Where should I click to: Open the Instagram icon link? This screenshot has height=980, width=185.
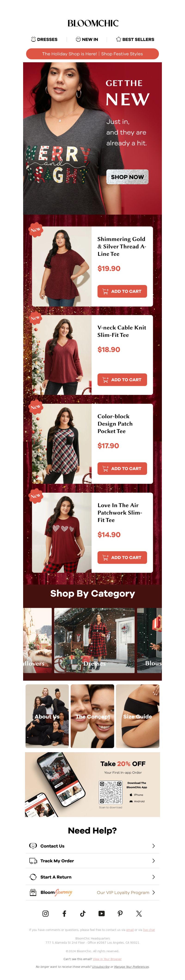coord(46,913)
